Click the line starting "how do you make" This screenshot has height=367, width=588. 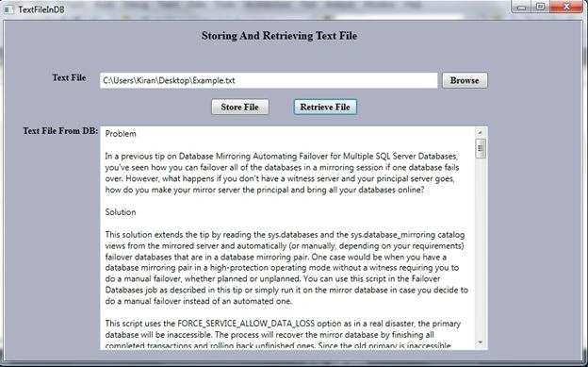click(x=265, y=190)
